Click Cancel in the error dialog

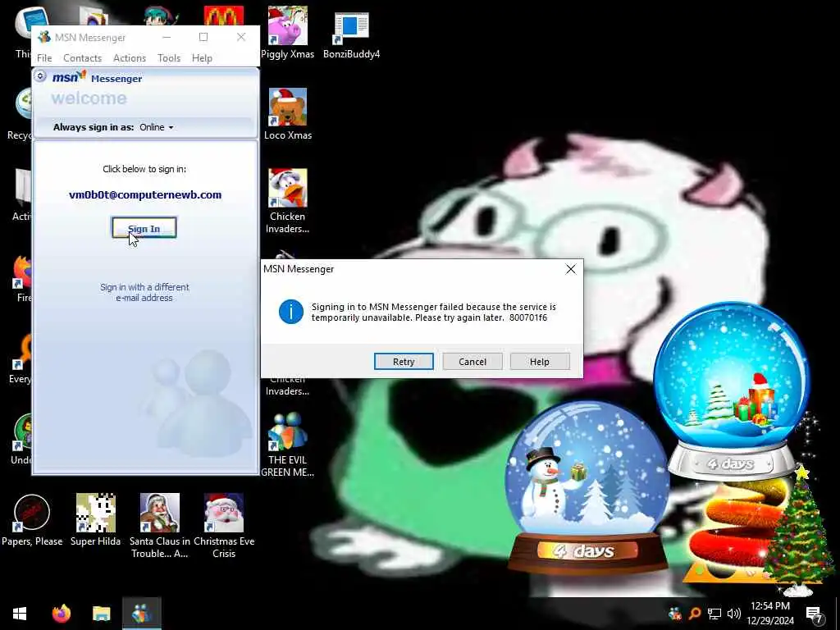472,362
